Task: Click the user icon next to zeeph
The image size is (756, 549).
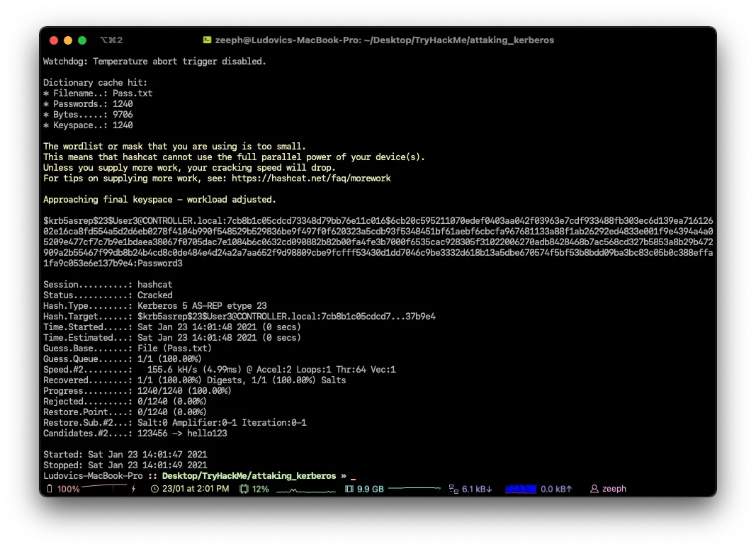Action: point(594,489)
